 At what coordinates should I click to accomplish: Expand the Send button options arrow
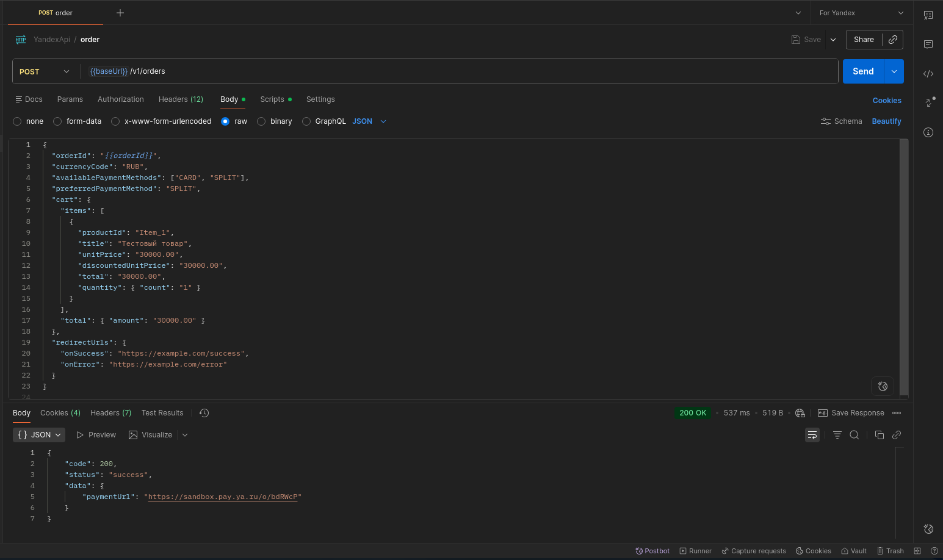[x=894, y=71]
